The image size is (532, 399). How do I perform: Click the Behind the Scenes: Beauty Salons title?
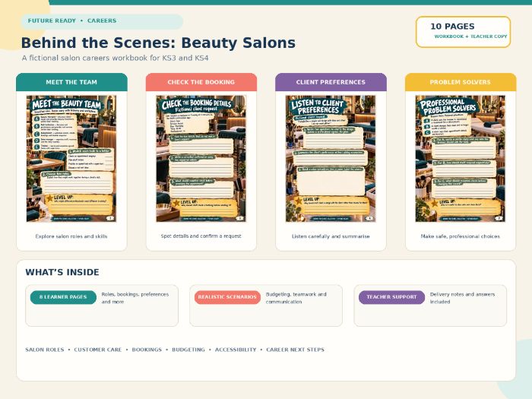(158, 43)
